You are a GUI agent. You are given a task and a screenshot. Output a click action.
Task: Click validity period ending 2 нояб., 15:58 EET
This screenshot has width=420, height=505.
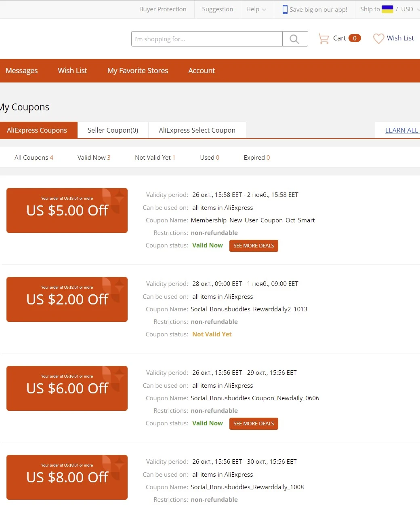245,195
